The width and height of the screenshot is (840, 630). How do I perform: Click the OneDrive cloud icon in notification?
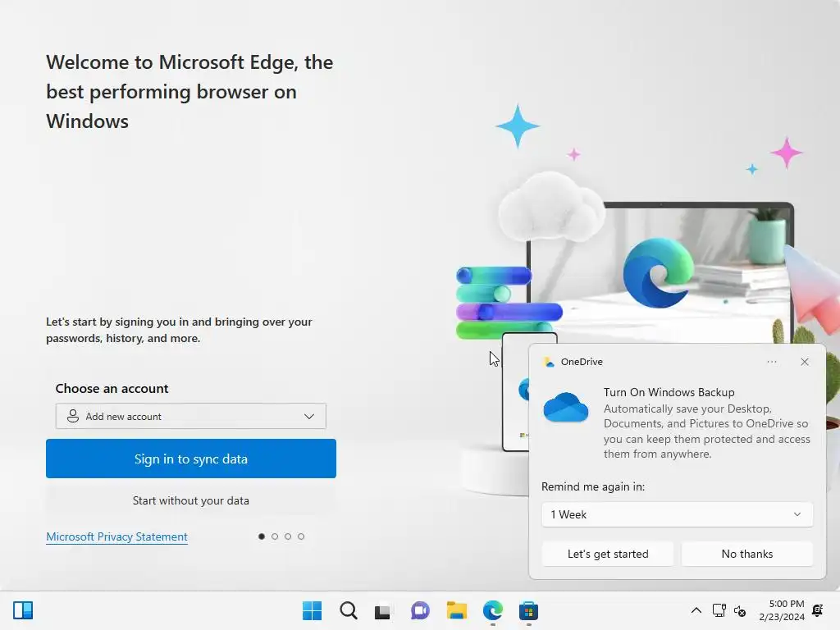coord(566,407)
